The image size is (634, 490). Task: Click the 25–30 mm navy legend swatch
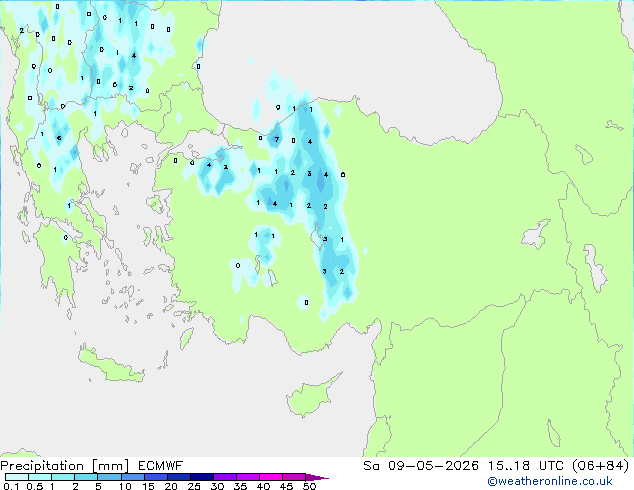tap(202, 477)
